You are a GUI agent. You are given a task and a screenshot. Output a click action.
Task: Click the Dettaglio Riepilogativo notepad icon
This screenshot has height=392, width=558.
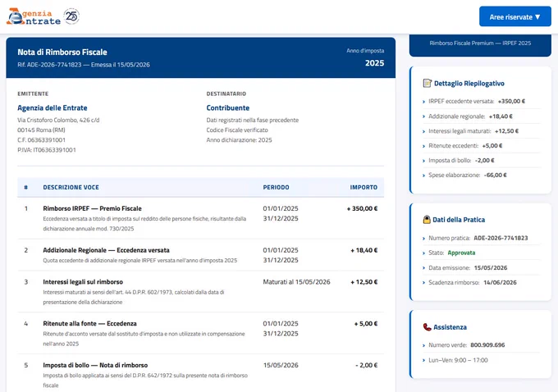click(427, 83)
